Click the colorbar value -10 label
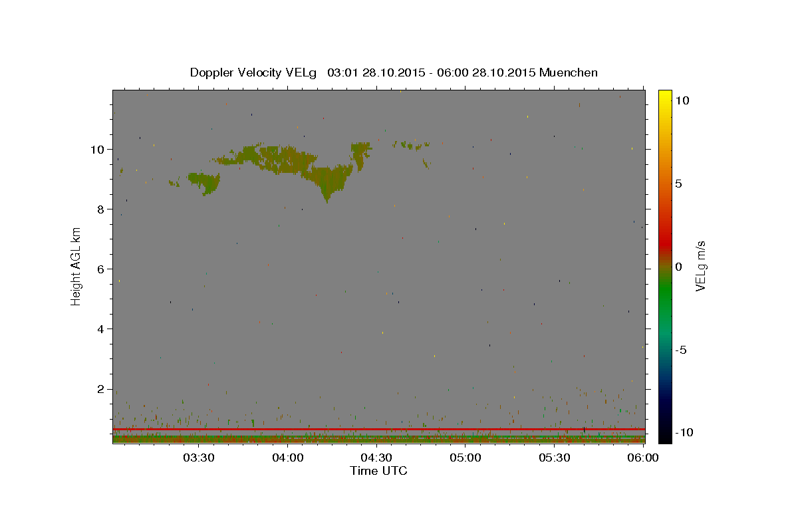Image resolution: width=798 pixels, height=532 pixels. click(x=684, y=433)
